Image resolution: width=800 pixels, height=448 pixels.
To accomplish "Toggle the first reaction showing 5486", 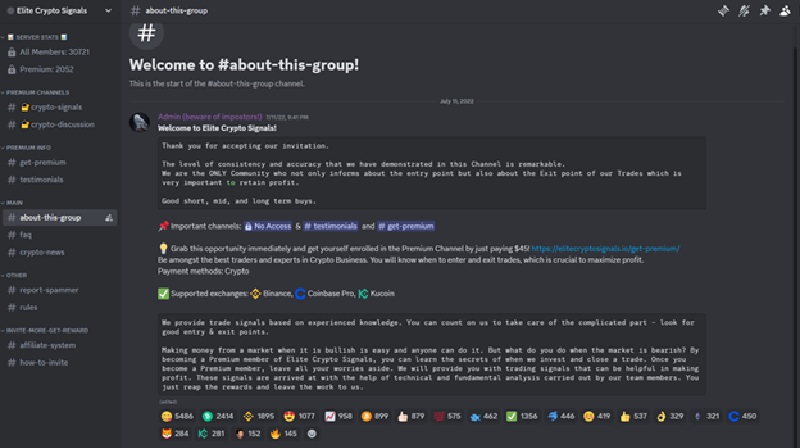I will [x=174, y=415].
